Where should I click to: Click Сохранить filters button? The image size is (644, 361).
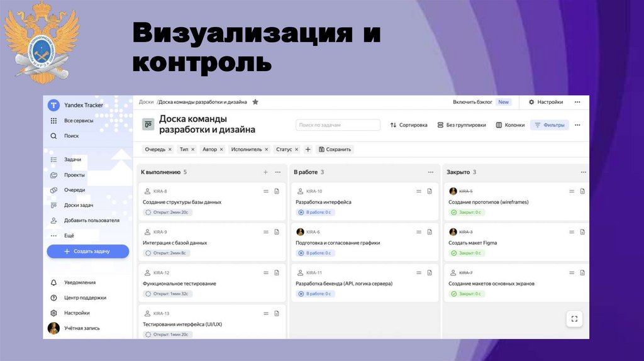click(335, 150)
